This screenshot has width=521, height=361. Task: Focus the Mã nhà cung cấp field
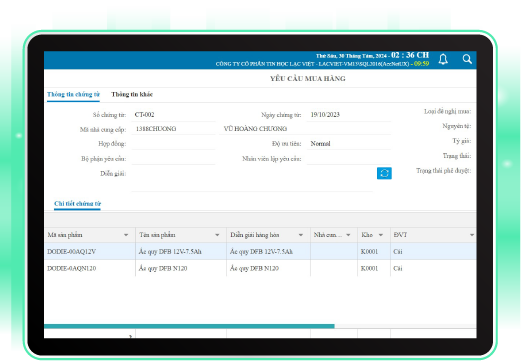point(173,129)
